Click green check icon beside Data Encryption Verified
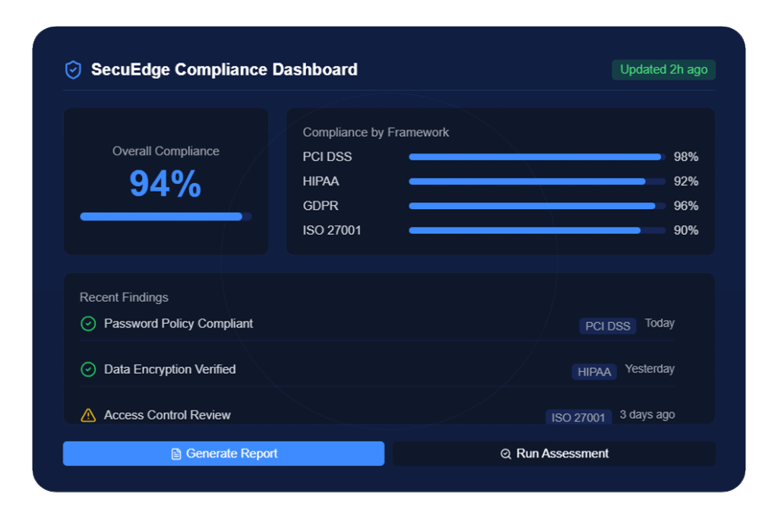Screen dimensions: 778x532 (x=88, y=369)
